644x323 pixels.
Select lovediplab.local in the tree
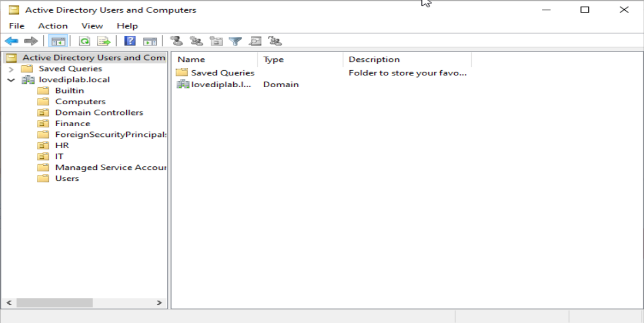[74, 80]
